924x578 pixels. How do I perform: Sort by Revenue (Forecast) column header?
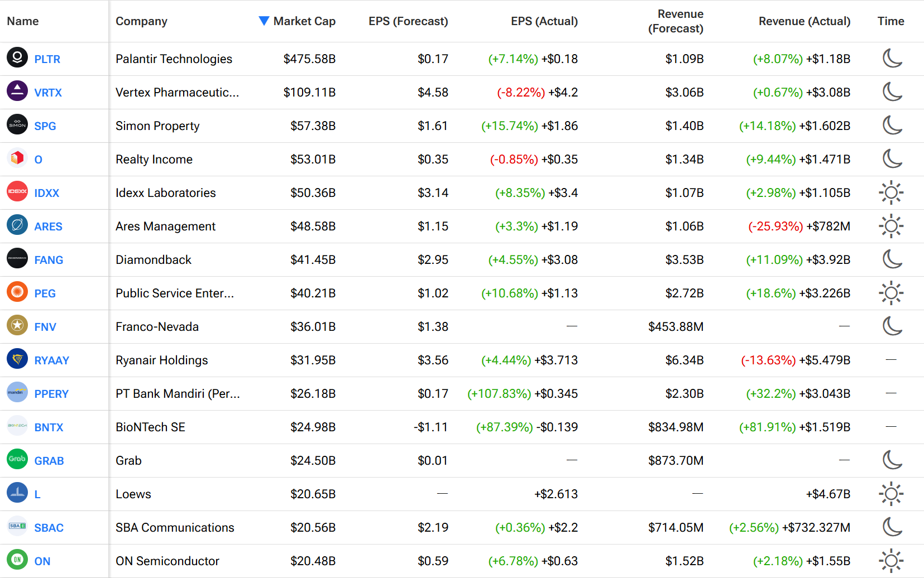[676, 21]
